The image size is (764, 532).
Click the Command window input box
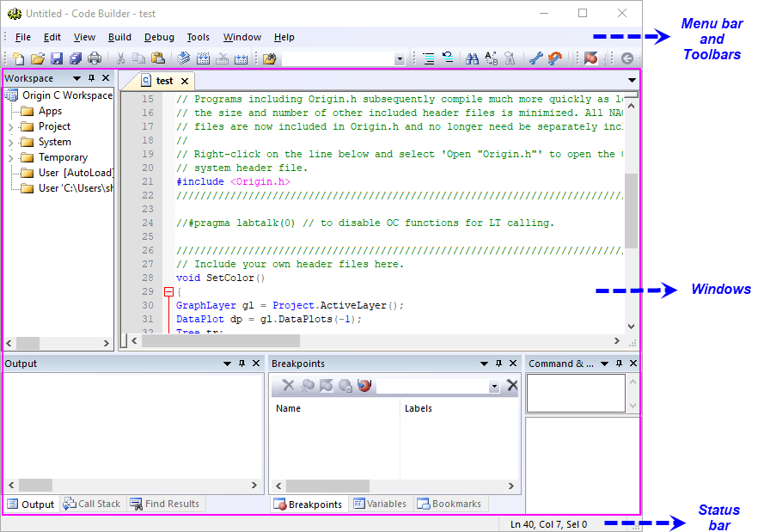point(576,393)
